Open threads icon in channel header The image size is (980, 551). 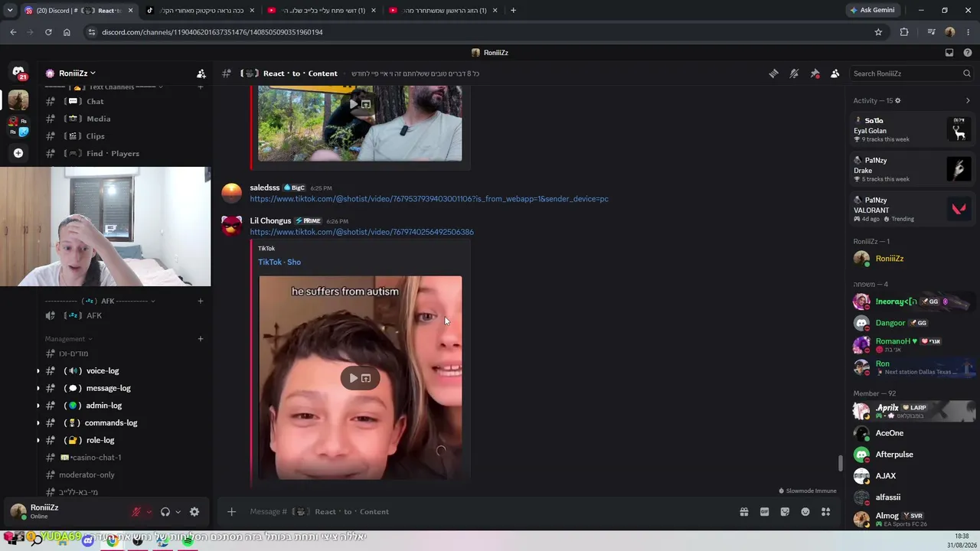coord(773,73)
